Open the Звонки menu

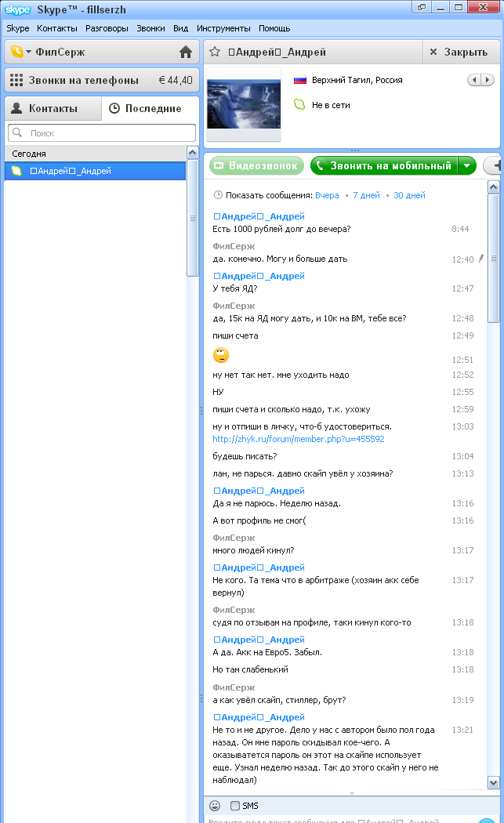150,28
